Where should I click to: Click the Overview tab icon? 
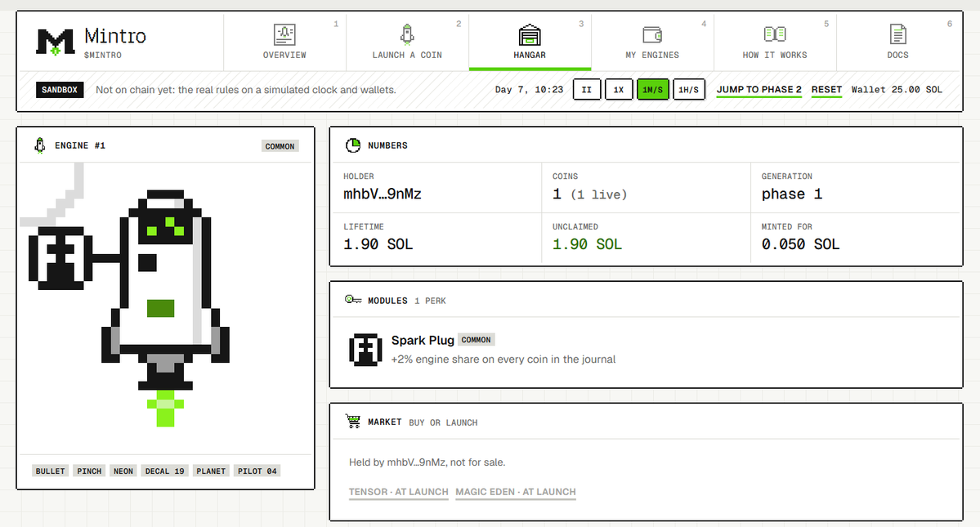pos(284,34)
